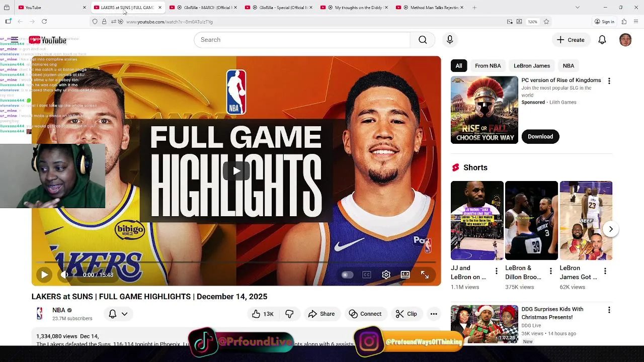The width and height of the screenshot is (644, 362).
Task: Open browser application menu
Action: pyautogui.click(x=636, y=22)
